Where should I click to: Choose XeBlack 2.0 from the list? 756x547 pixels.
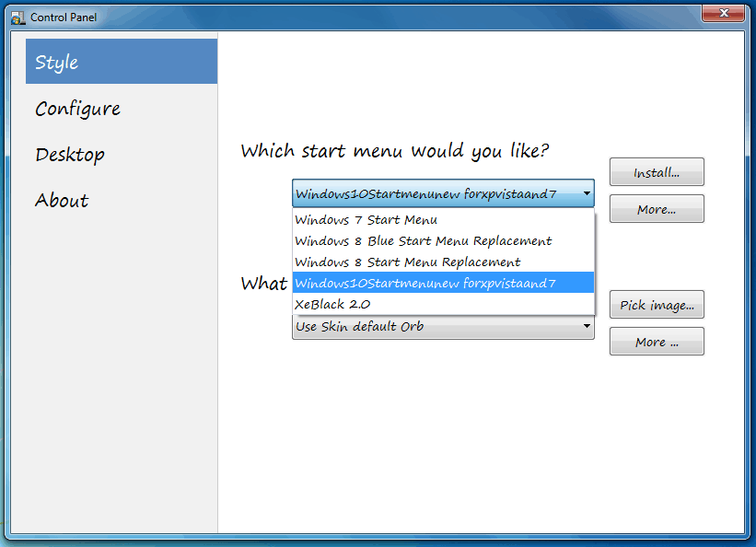443,304
